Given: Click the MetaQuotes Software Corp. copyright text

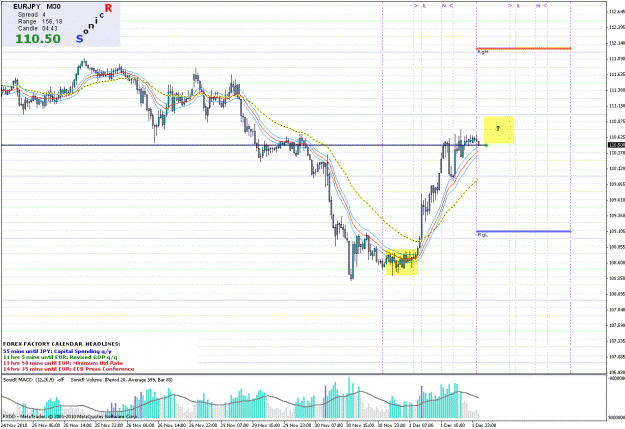Looking at the screenshot, I should tap(70, 416).
